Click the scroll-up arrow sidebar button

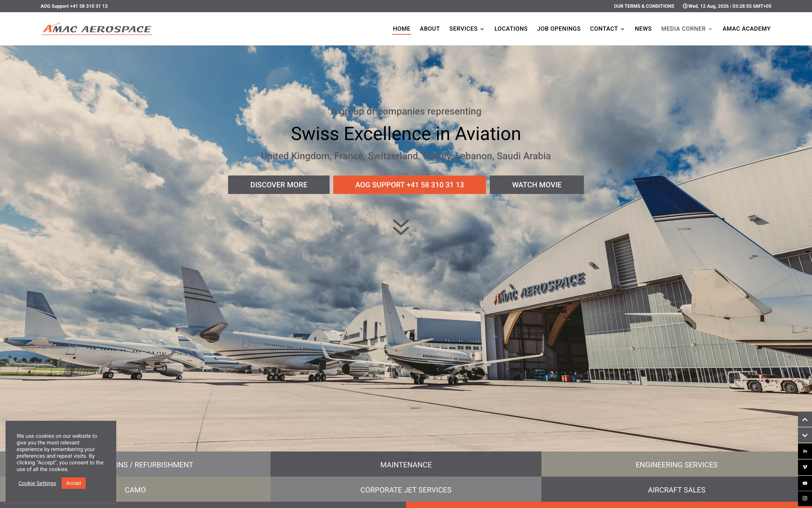click(805, 420)
